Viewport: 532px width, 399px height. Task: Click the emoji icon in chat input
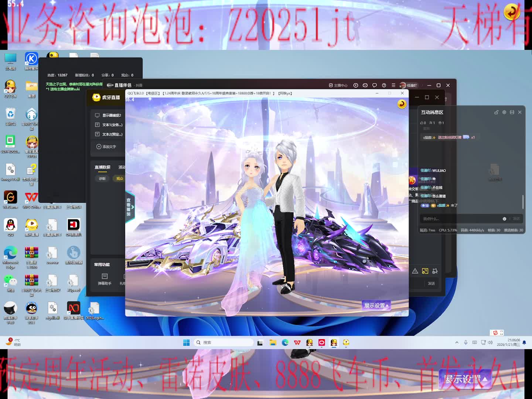[504, 219]
